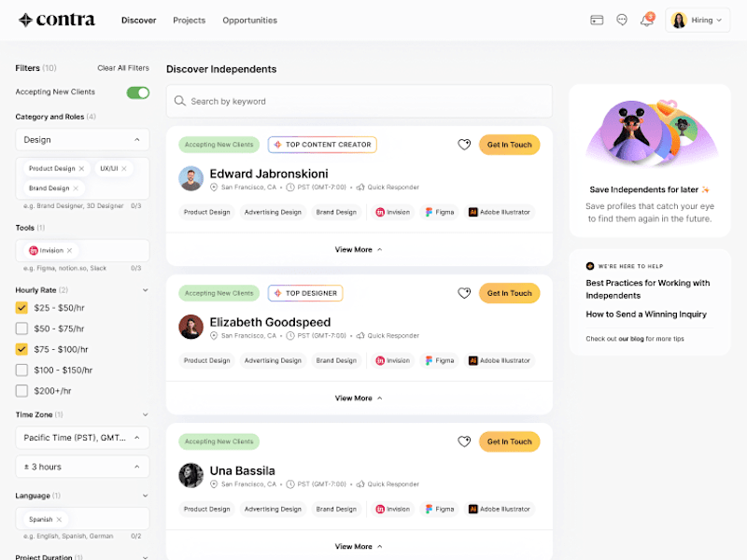Click Figma tool tag on Una's card

coord(439,509)
